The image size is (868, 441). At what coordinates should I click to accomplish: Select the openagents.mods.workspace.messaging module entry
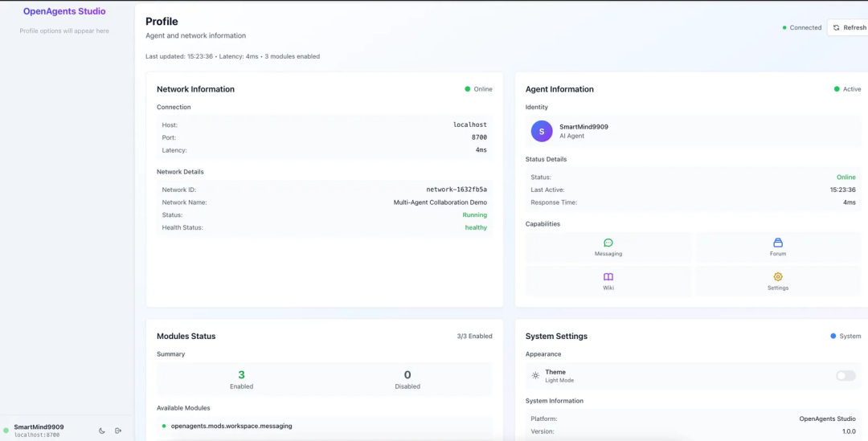pyautogui.click(x=231, y=426)
